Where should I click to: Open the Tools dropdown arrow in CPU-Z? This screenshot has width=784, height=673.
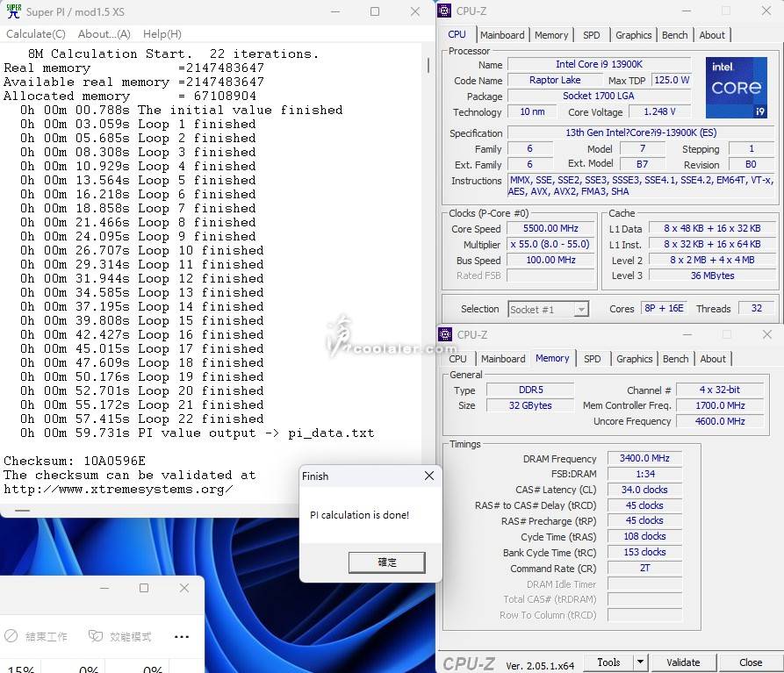pyautogui.click(x=640, y=662)
